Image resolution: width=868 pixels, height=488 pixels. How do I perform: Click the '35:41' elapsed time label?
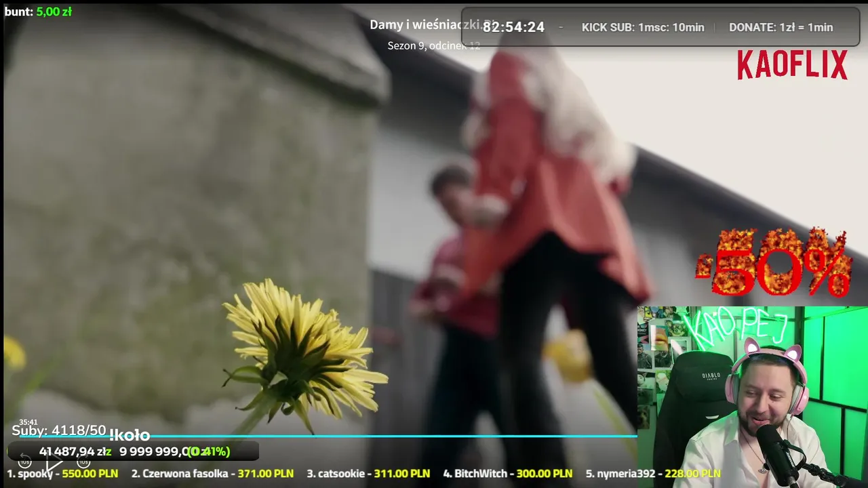[x=28, y=422]
